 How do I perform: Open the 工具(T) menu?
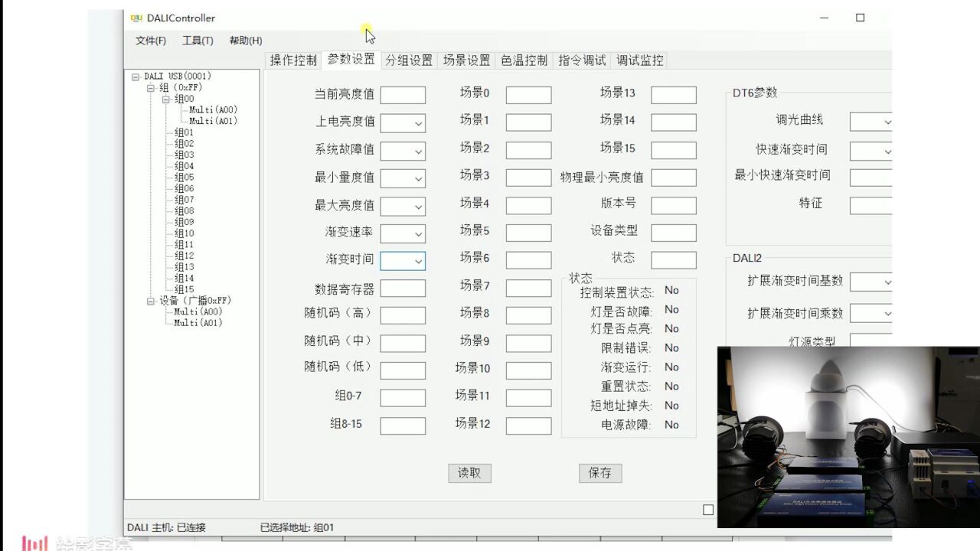pyautogui.click(x=197, y=40)
